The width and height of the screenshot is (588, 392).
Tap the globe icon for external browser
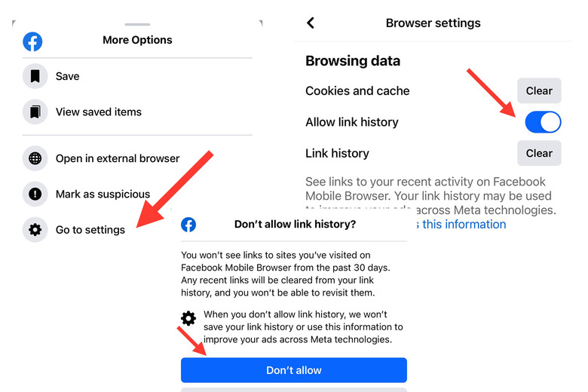[35, 158]
